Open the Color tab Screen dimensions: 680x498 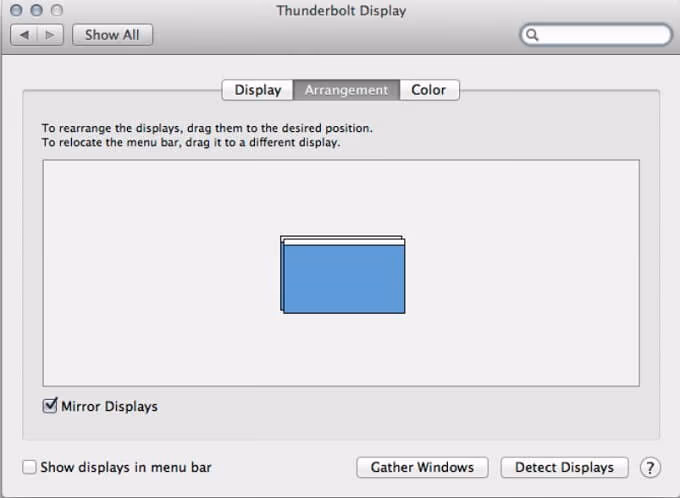click(429, 90)
